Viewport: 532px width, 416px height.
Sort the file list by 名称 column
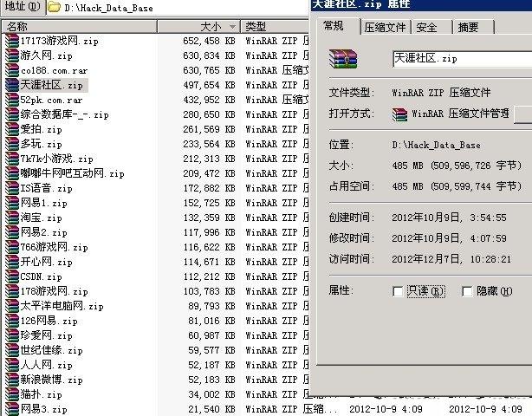80,27
